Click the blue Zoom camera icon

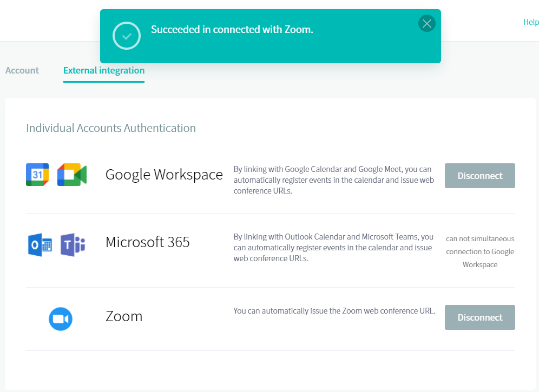[61, 319]
